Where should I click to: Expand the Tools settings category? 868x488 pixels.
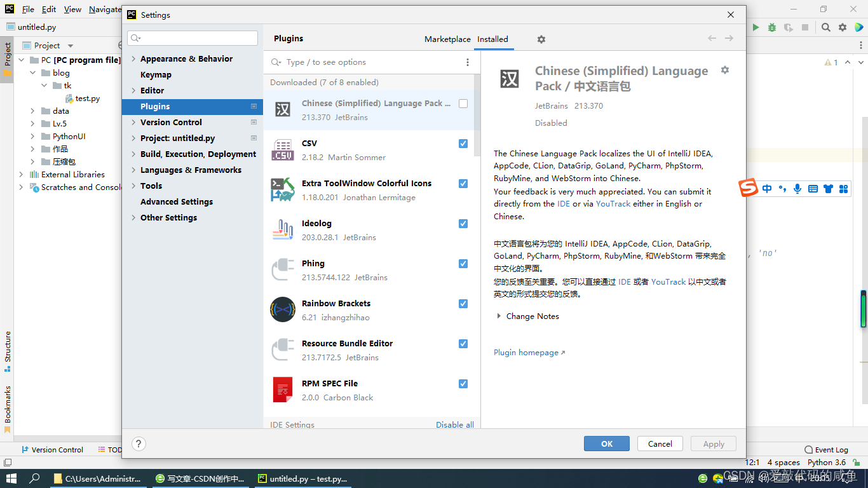pyautogui.click(x=133, y=186)
